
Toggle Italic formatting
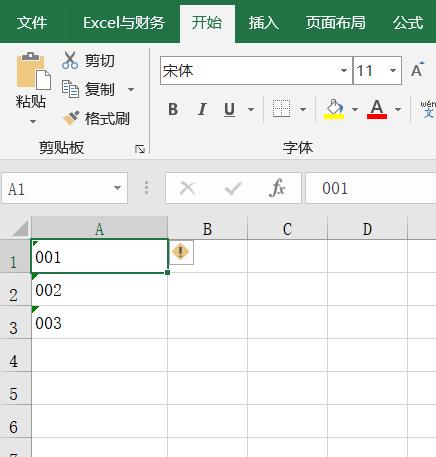tap(202, 109)
